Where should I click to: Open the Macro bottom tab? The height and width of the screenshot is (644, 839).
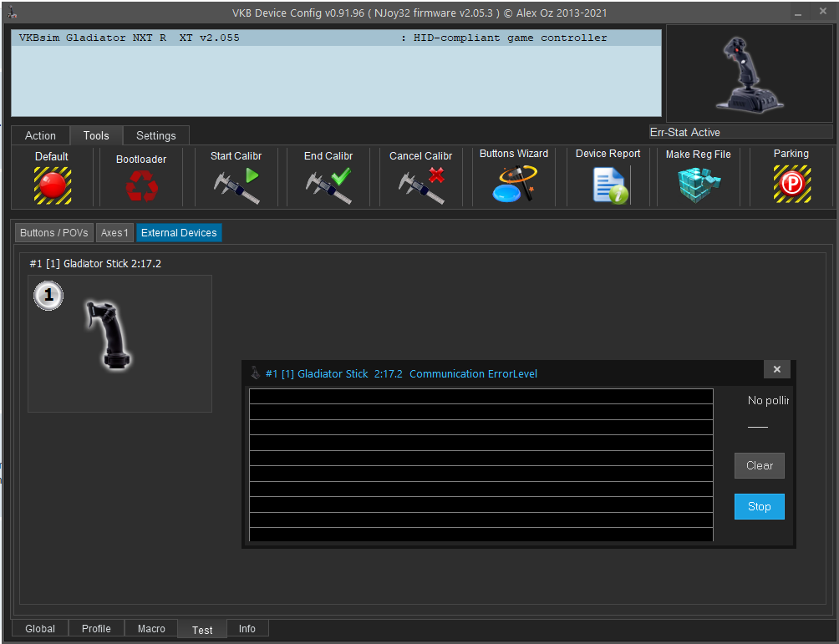tap(151, 628)
